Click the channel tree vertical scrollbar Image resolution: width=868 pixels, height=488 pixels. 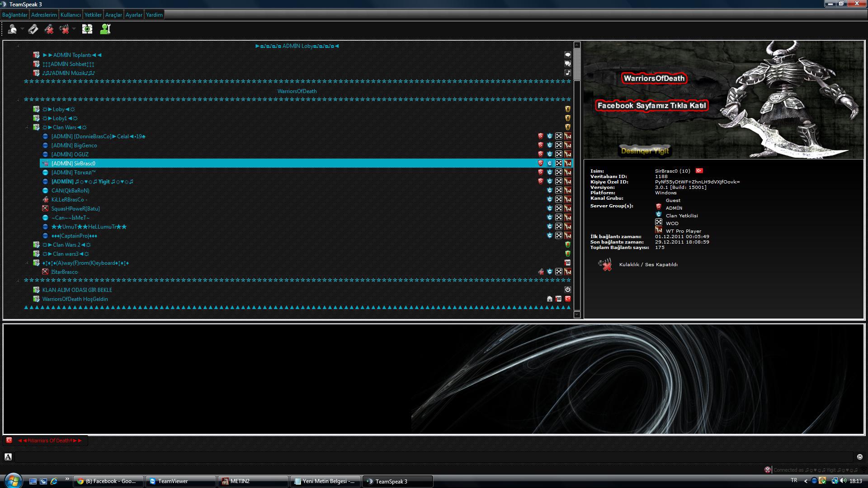[577, 180]
